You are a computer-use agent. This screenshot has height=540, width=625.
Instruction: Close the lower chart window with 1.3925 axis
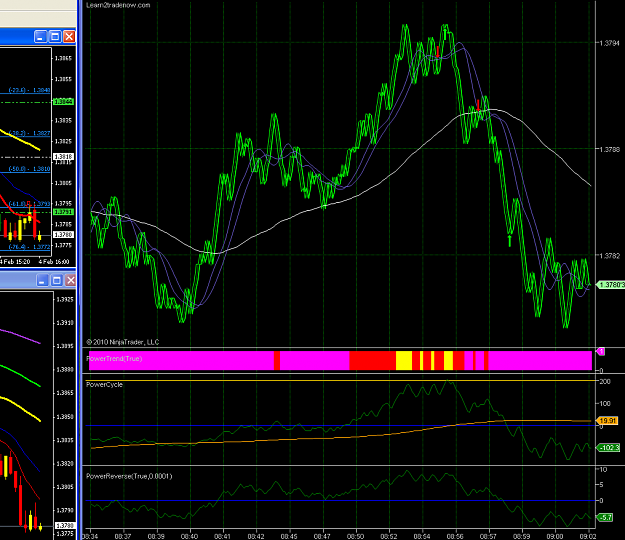coord(71,280)
